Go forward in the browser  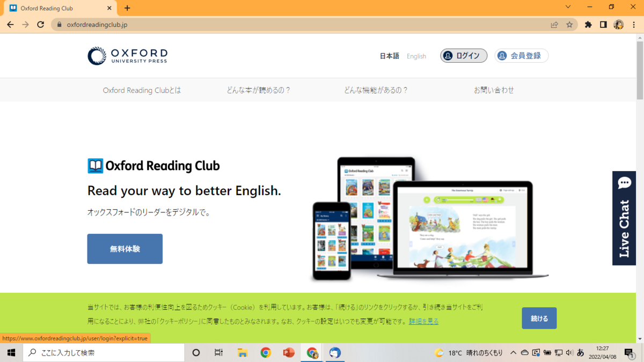[x=25, y=25]
